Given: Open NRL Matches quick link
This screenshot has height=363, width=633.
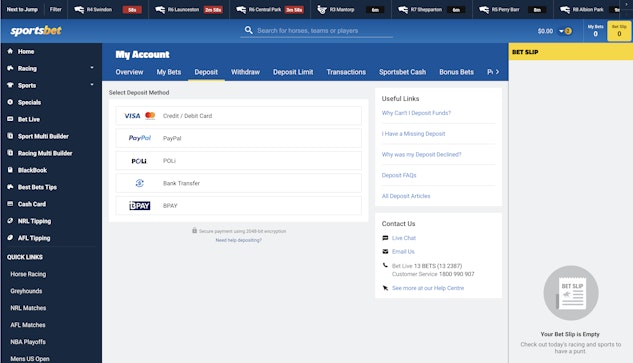Looking at the screenshot, I should tap(28, 308).
